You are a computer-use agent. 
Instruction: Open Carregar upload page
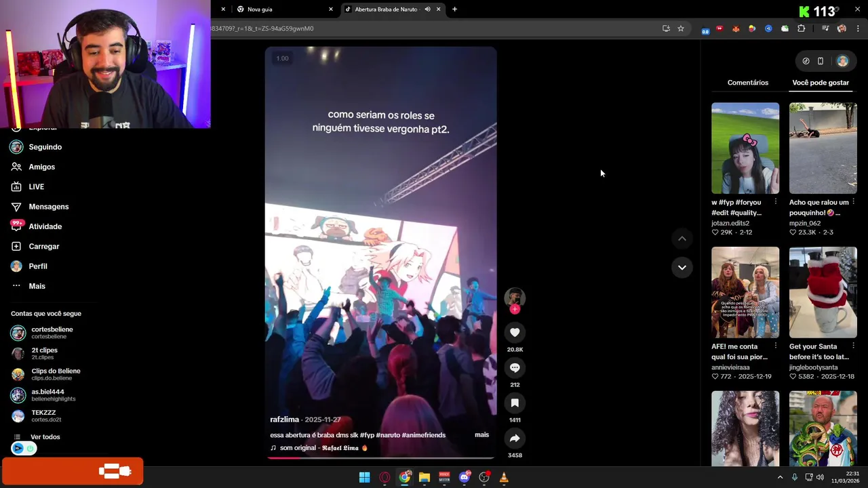(x=35, y=246)
